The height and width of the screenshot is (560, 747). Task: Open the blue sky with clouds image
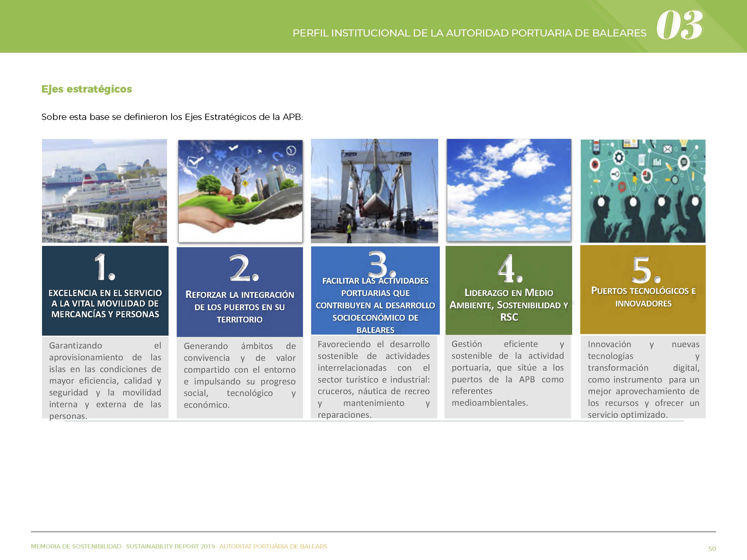click(509, 190)
